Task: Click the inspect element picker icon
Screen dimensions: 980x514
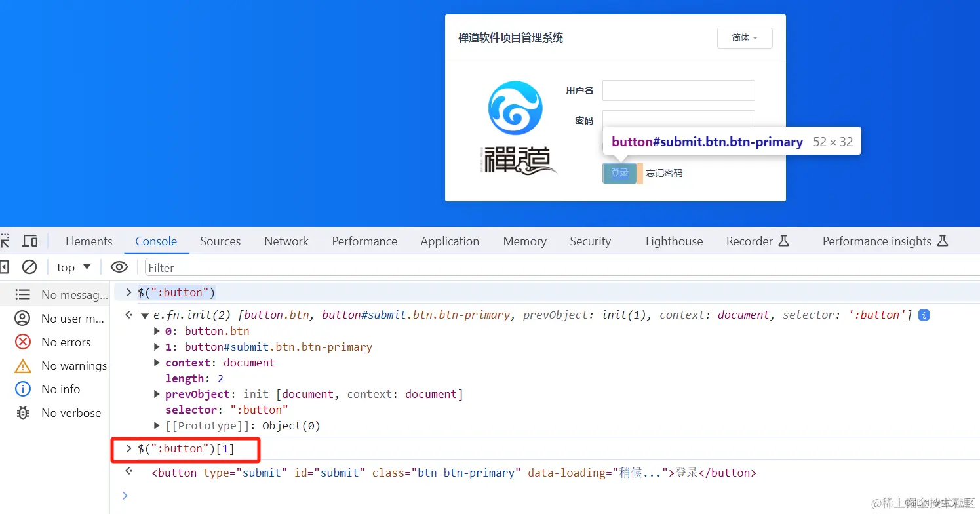Action: [5, 241]
